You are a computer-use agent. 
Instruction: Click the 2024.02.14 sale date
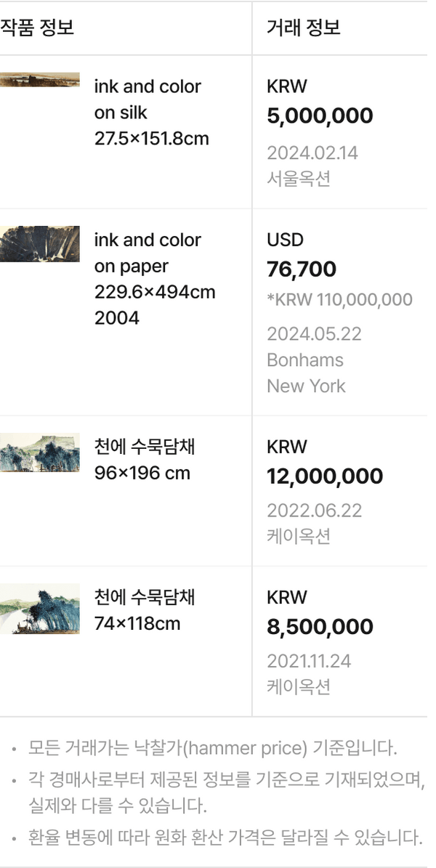pos(312,153)
